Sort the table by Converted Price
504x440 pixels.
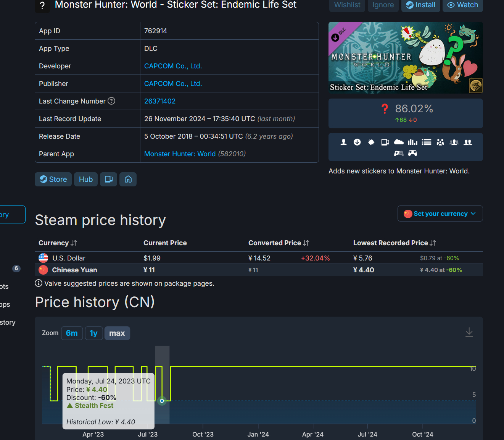tap(279, 243)
